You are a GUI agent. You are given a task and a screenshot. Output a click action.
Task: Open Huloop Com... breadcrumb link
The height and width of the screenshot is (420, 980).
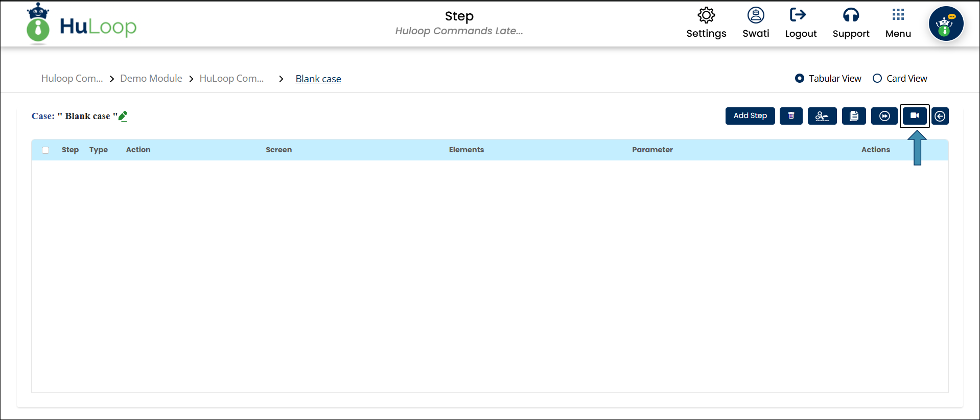72,79
